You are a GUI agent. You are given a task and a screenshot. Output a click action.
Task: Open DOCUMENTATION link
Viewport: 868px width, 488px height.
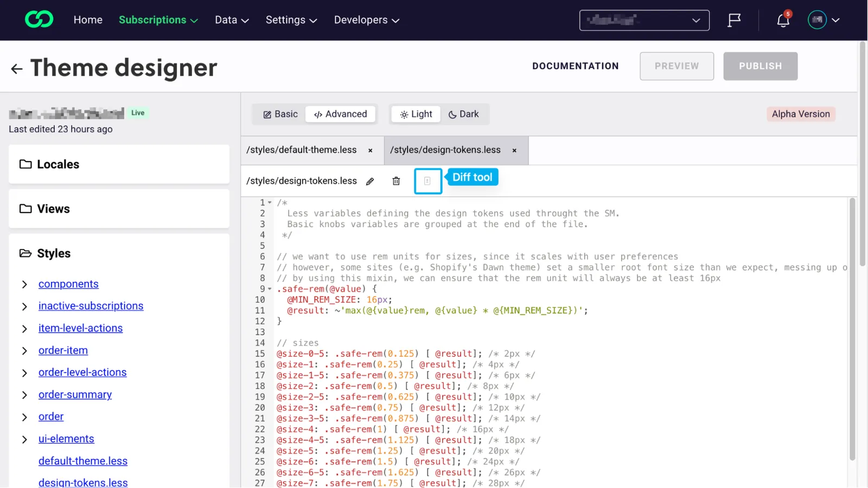click(x=575, y=66)
